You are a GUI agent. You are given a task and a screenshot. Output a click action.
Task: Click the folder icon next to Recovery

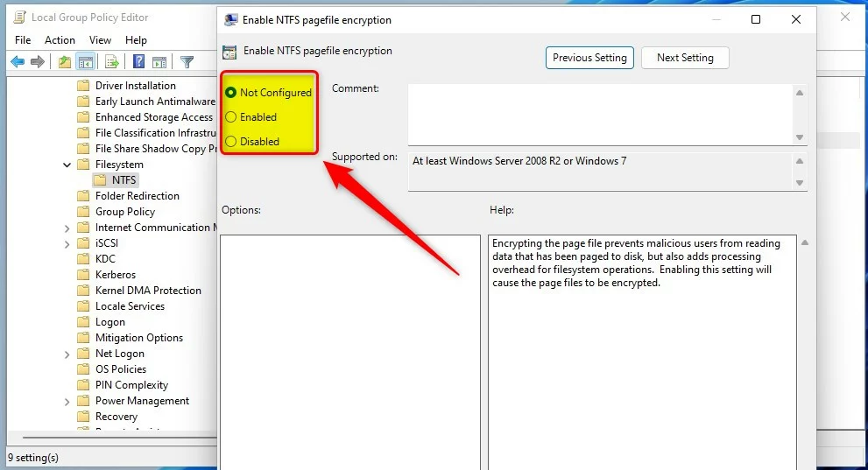83,417
